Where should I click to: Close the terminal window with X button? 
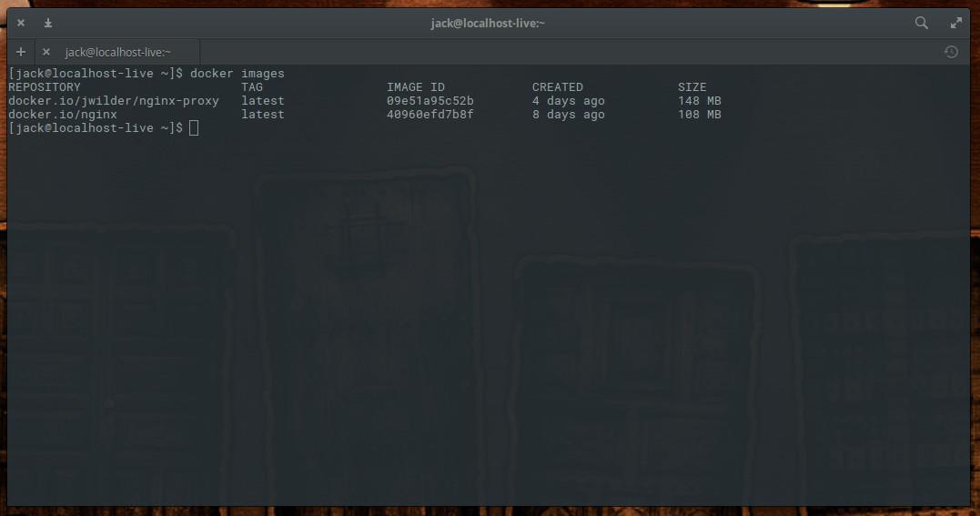21,23
